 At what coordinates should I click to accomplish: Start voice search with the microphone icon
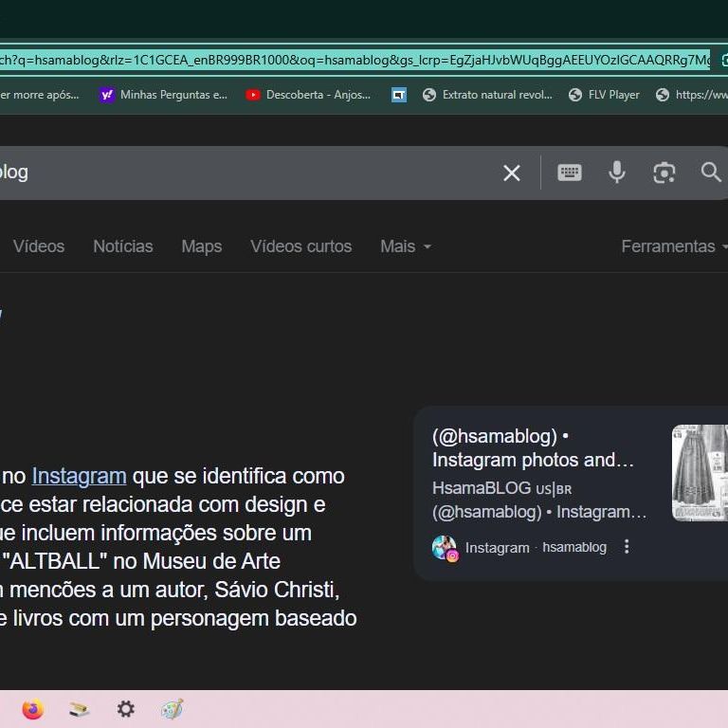616,173
